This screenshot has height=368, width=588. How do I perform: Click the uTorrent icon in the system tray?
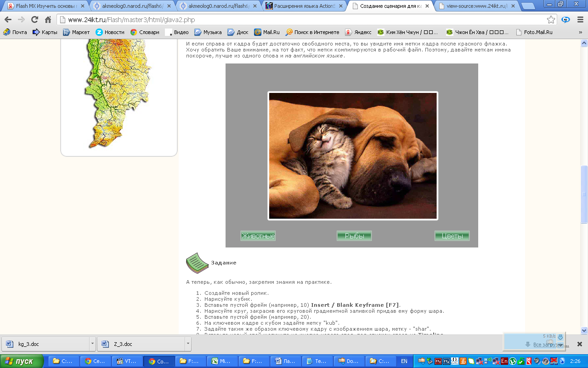click(513, 361)
